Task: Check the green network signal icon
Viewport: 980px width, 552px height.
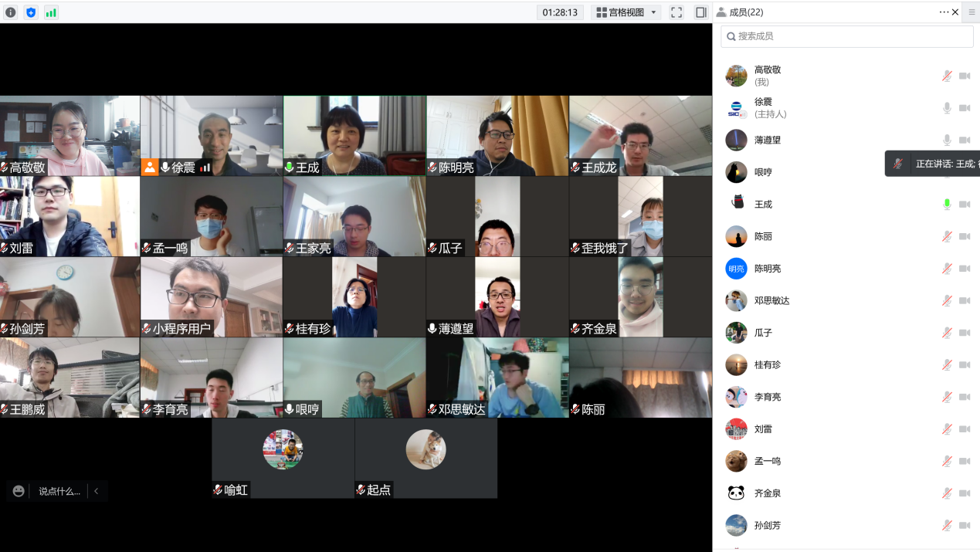Action: (51, 12)
